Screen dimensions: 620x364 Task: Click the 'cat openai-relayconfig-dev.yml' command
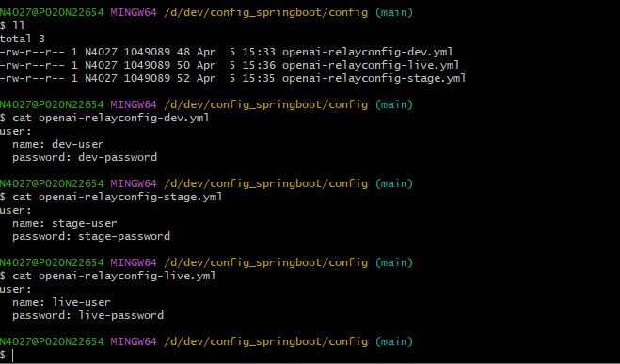pos(111,118)
